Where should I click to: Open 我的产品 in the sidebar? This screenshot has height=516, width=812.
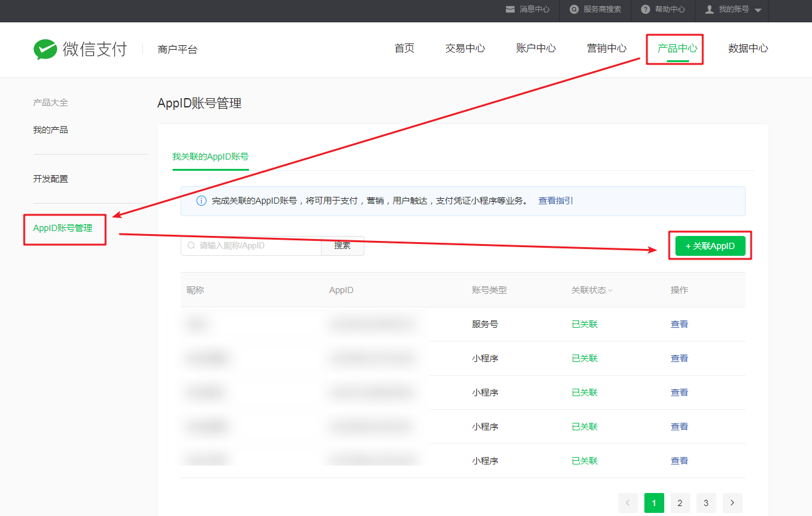[x=50, y=130]
